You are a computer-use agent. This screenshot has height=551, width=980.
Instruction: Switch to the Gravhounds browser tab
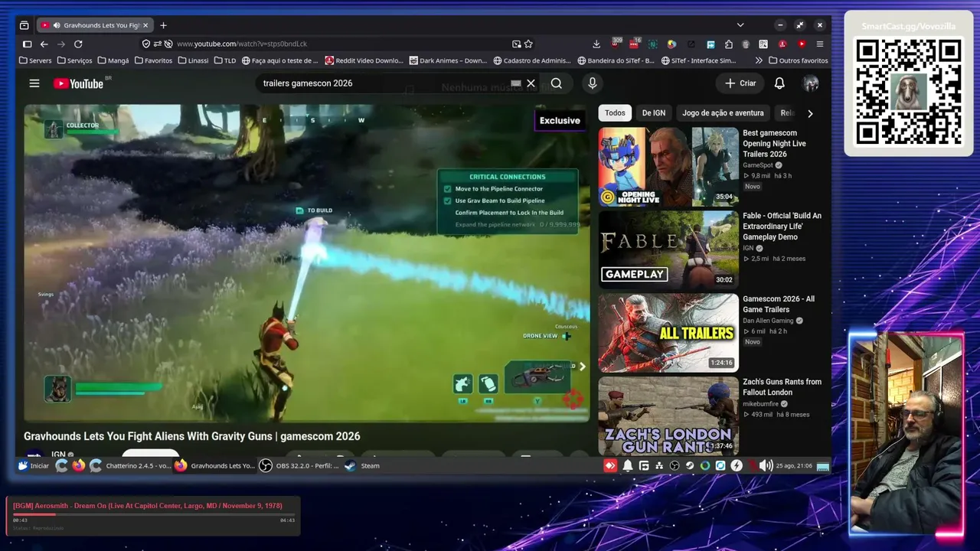95,25
